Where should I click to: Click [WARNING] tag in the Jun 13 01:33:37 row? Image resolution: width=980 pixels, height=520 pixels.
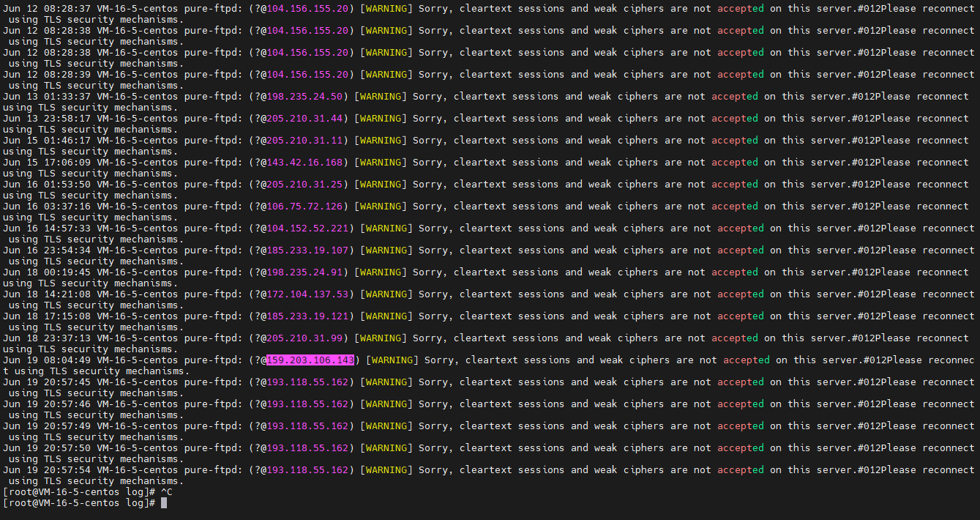pyautogui.click(x=381, y=97)
